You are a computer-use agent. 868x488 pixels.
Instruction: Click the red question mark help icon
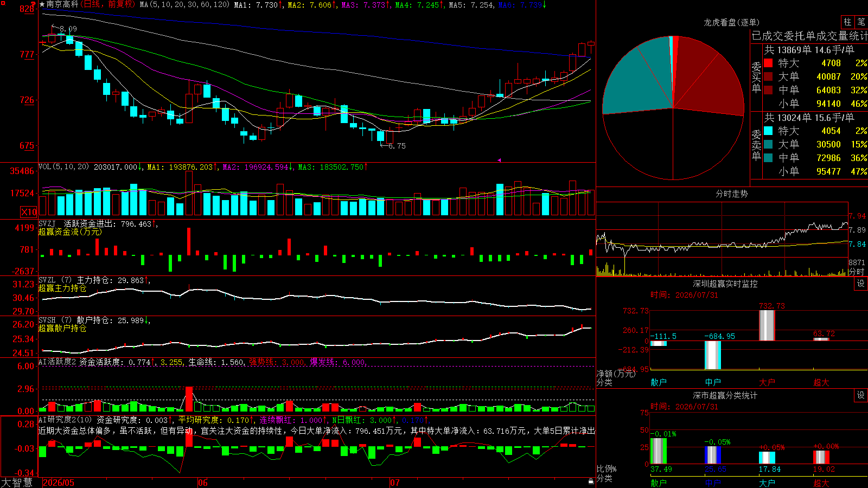(34, 4)
